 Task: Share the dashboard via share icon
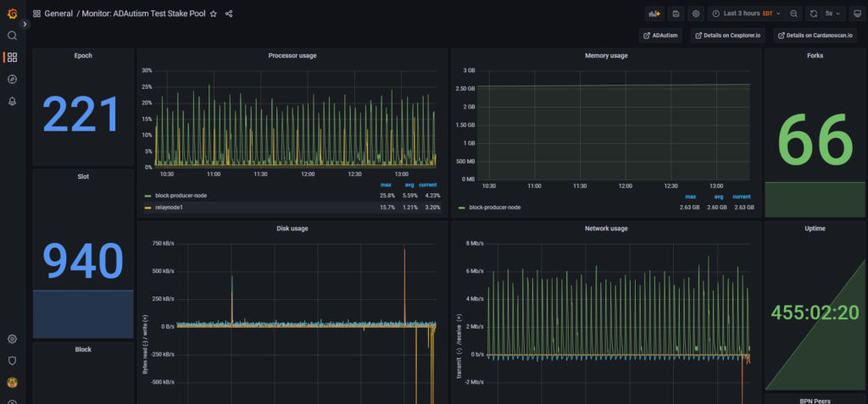(x=229, y=14)
